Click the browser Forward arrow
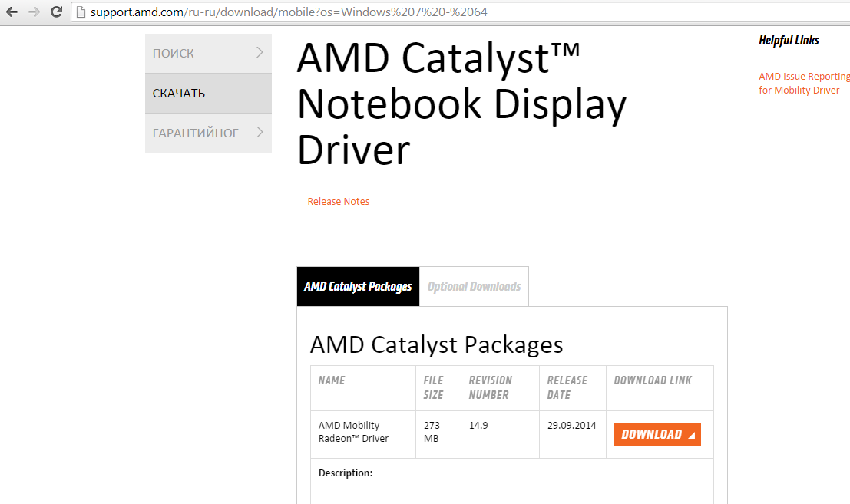 (x=34, y=12)
